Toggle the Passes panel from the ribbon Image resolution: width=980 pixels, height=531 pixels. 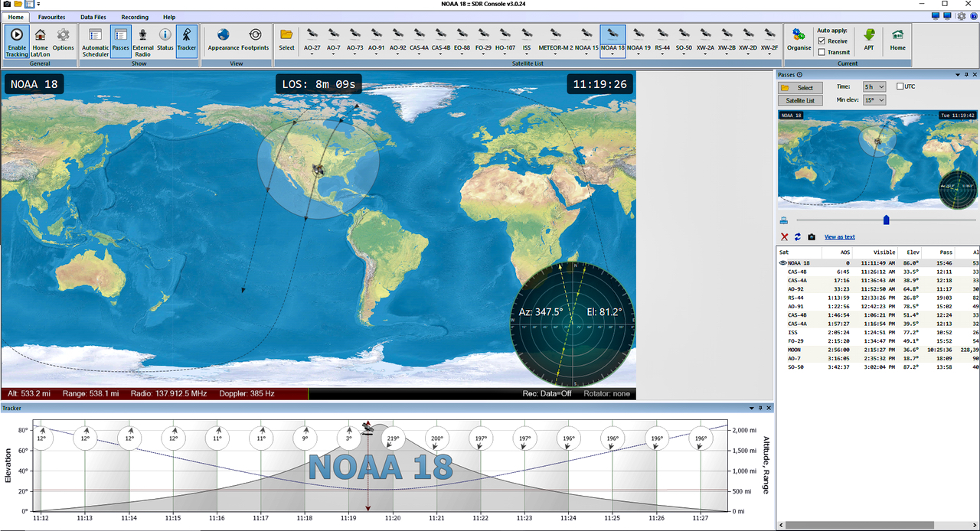(x=120, y=41)
